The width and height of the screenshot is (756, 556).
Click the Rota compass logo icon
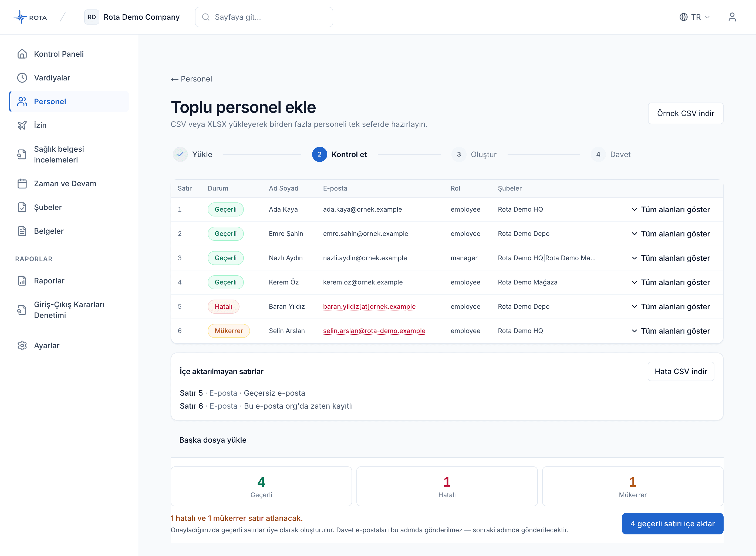20,17
